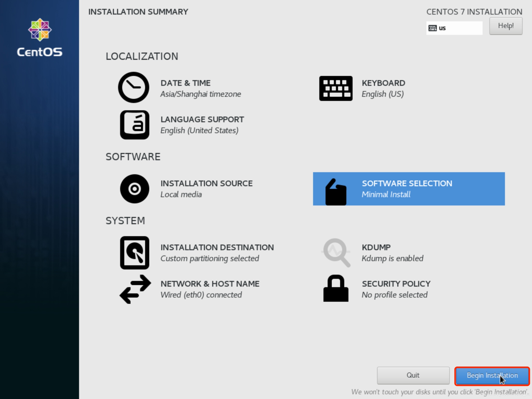
Task: Open the LANGUAGE SUPPORT label
Action: pos(202,119)
